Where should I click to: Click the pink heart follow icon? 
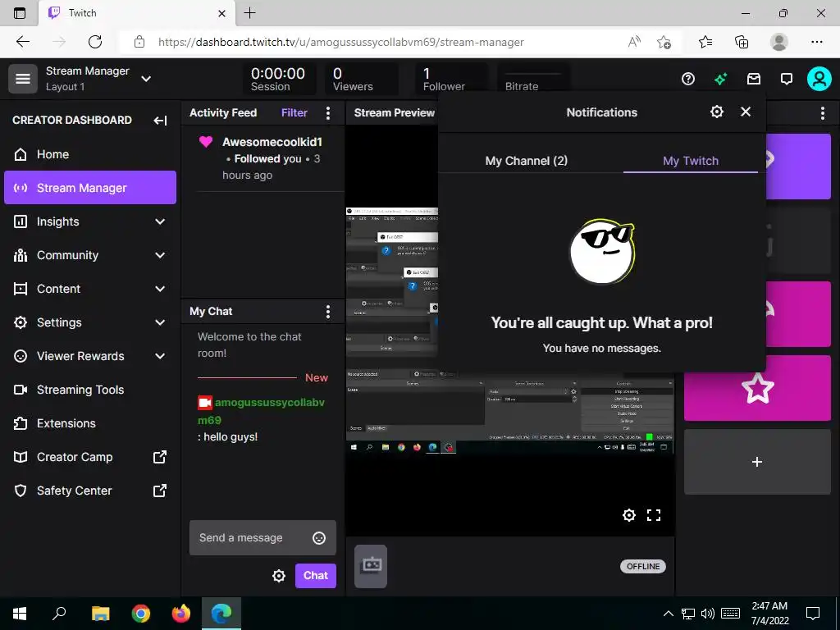coord(206,141)
